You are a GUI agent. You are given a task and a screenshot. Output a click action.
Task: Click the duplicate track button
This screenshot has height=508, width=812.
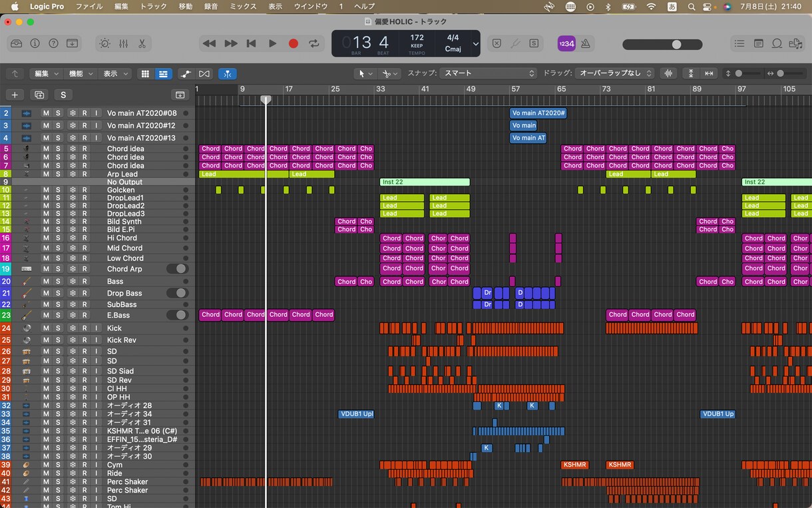(39, 95)
